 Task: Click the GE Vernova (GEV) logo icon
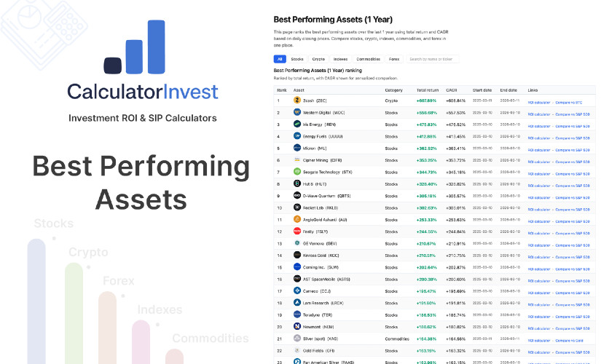point(297,243)
